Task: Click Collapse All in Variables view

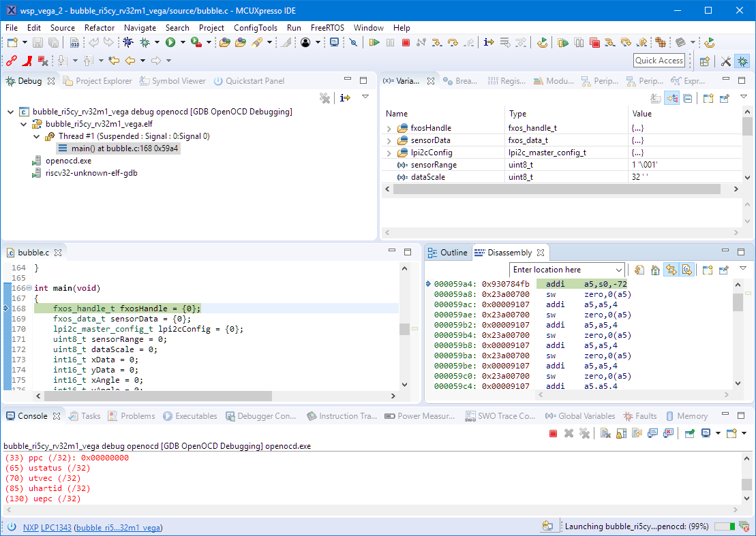Action: click(688, 98)
